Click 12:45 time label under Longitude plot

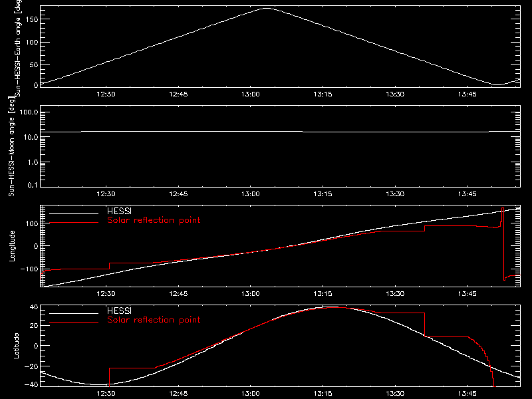point(178,294)
